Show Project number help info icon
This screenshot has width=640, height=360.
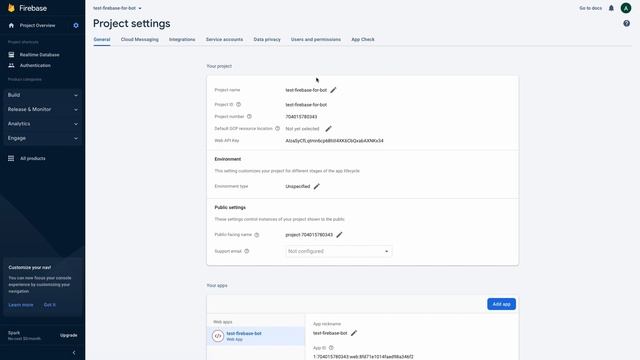pyautogui.click(x=249, y=116)
